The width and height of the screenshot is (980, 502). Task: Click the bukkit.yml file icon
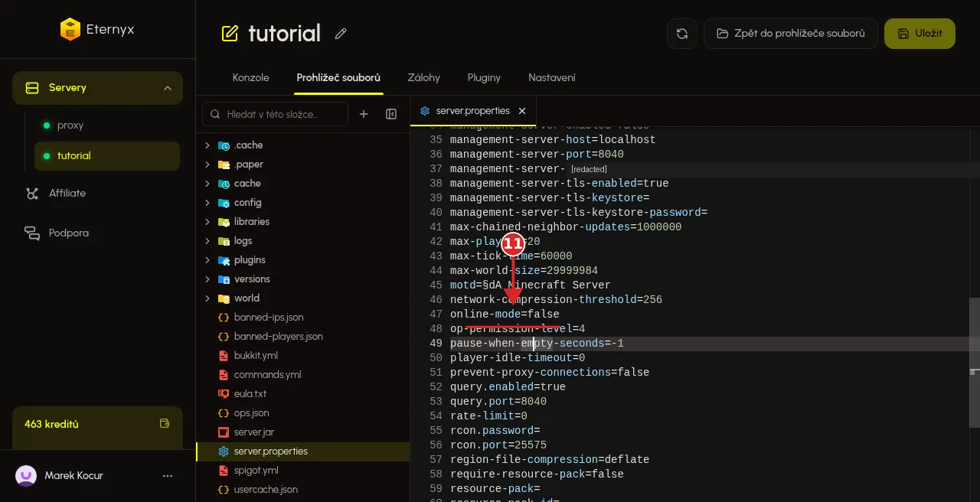[224, 356]
